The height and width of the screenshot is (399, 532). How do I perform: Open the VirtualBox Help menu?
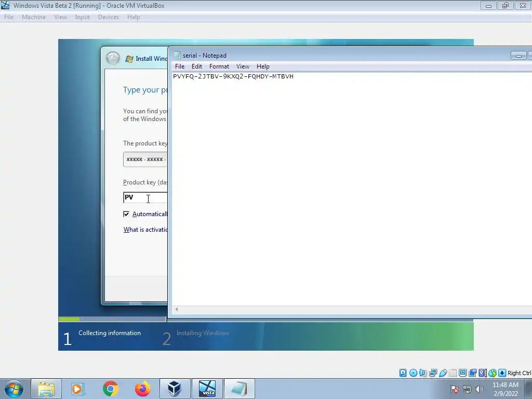pos(134,17)
